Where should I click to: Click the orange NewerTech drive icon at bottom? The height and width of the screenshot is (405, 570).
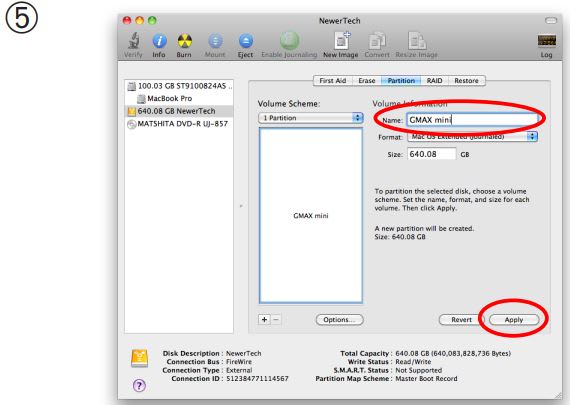tap(140, 358)
